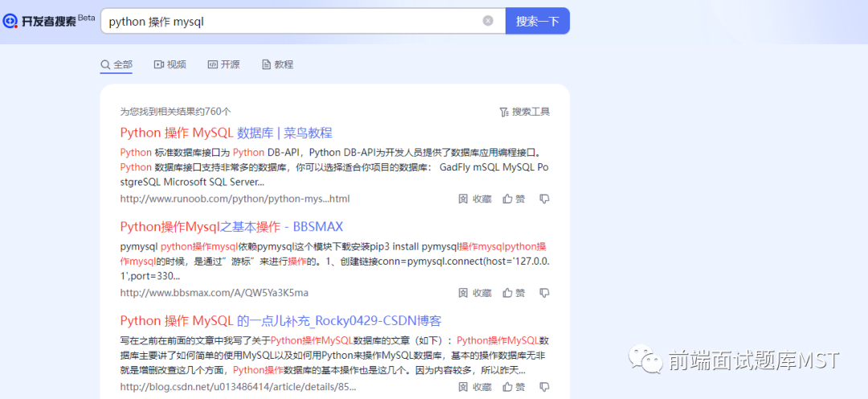868x399 pixels.
Task: Switch to the 开源 tab
Action: (223, 65)
